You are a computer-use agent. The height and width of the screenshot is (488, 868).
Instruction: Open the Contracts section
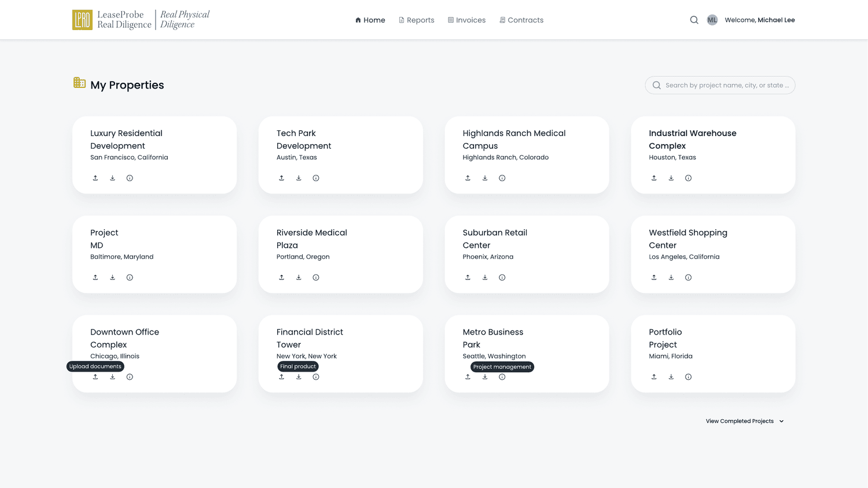click(521, 20)
